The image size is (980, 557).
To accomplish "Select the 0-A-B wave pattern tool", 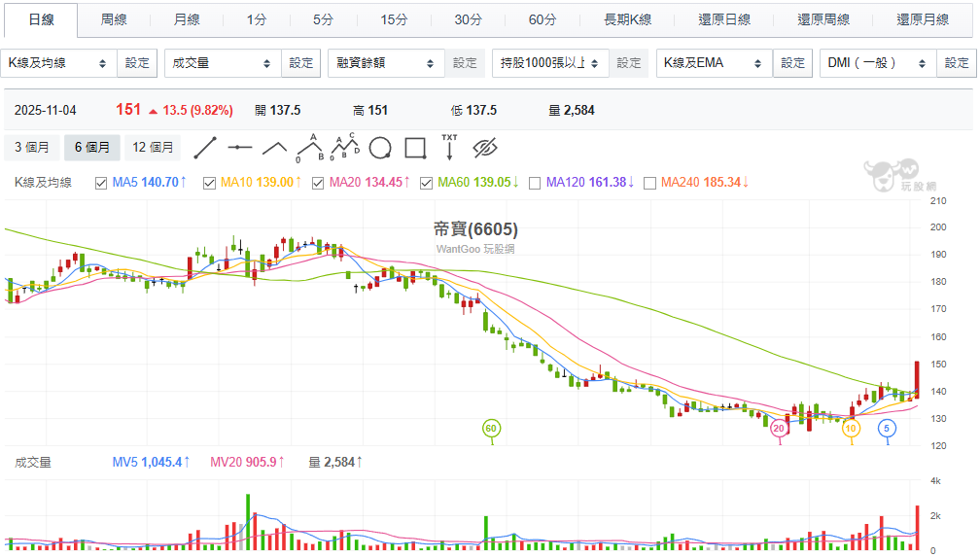I will point(309,148).
